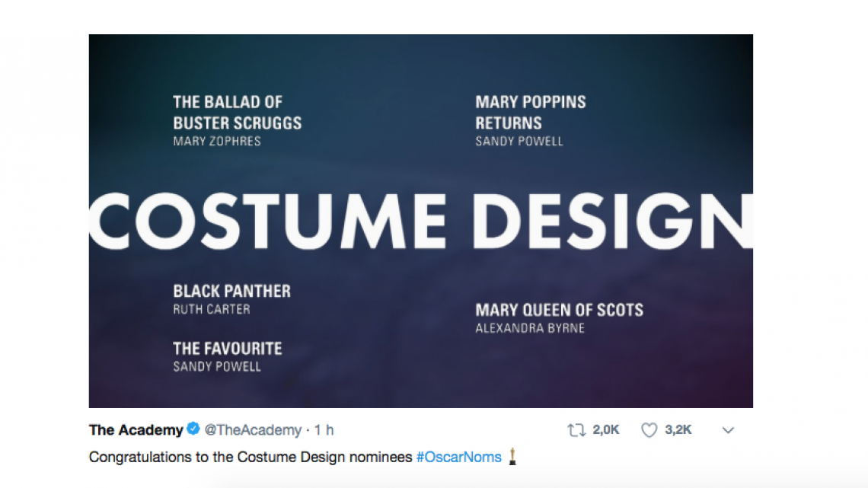Click the Ruth Carter name in the image
This screenshot has height=488, width=868.
(211, 309)
